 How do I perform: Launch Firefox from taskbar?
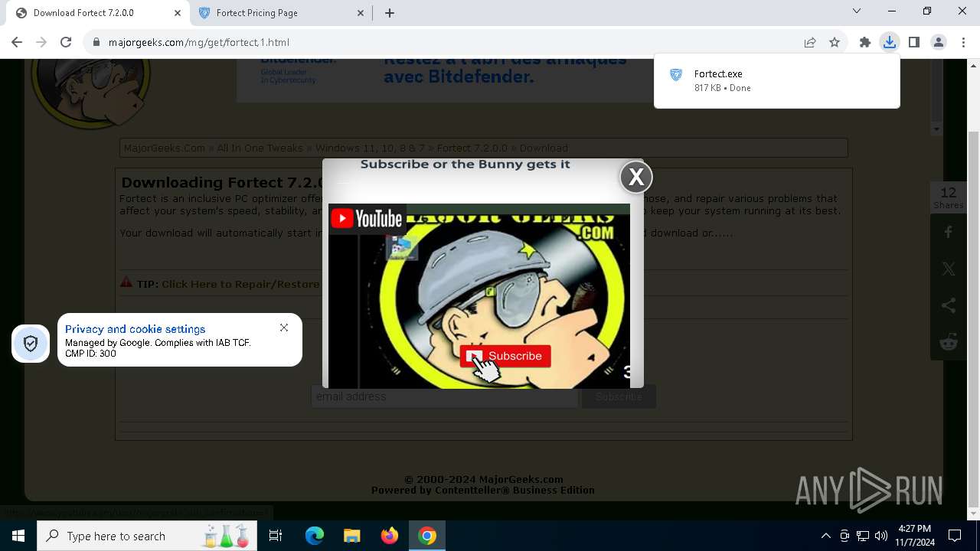tap(390, 536)
